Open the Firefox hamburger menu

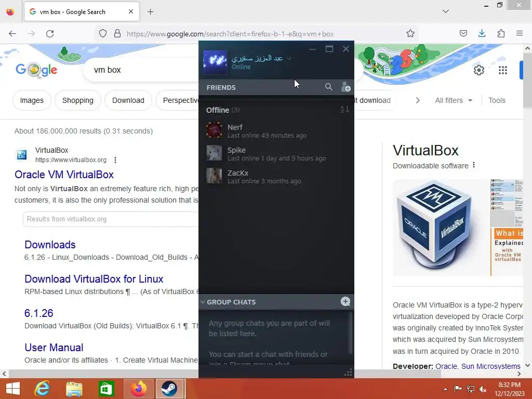tap(520, 33)
